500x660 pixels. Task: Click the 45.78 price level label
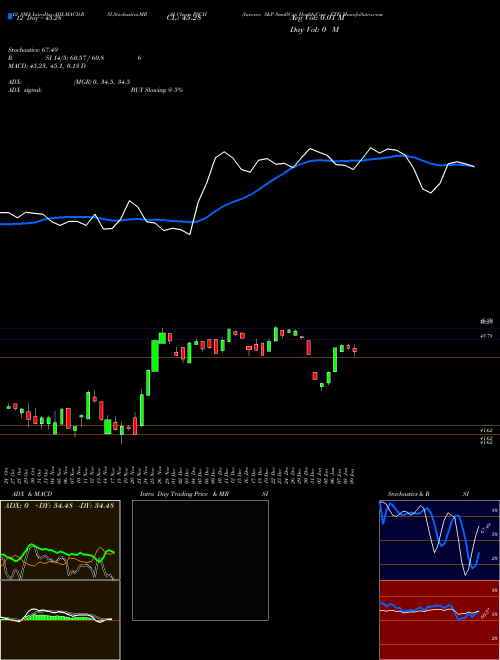(486, 336)
